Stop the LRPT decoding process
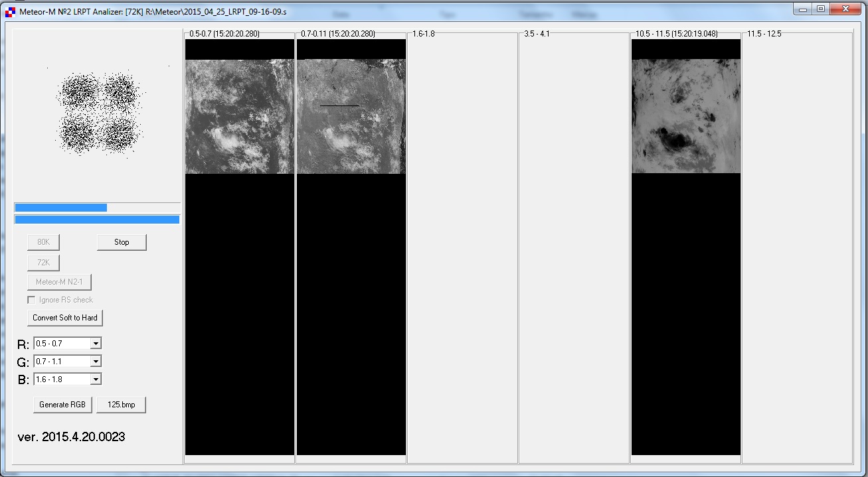The image size is (868, 477). (x=122, y=242)
